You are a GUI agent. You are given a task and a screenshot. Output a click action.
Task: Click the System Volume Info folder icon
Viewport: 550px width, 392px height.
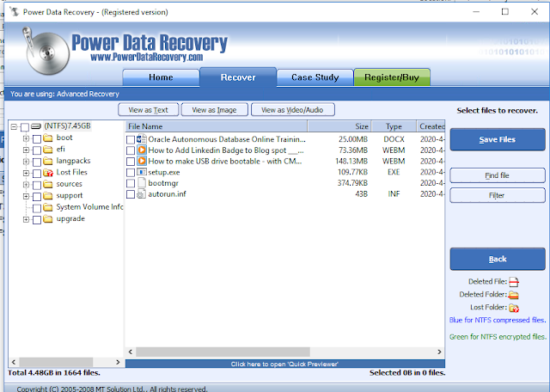[48, 207]
